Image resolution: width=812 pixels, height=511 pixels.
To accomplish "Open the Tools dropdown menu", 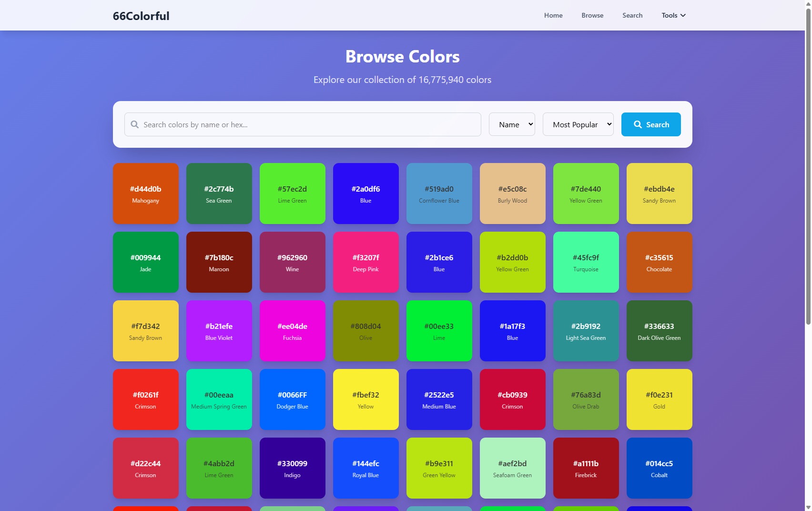I will (x=673, y=15).
